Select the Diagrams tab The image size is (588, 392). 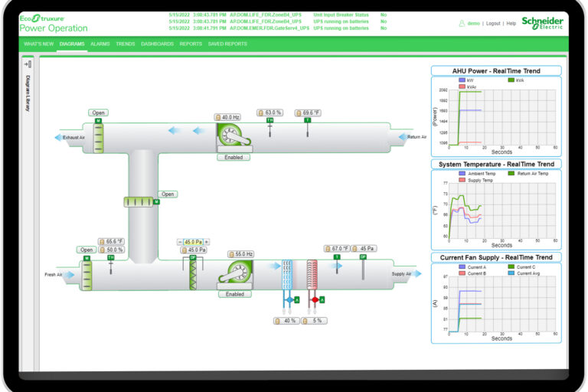tap(72, 44)
